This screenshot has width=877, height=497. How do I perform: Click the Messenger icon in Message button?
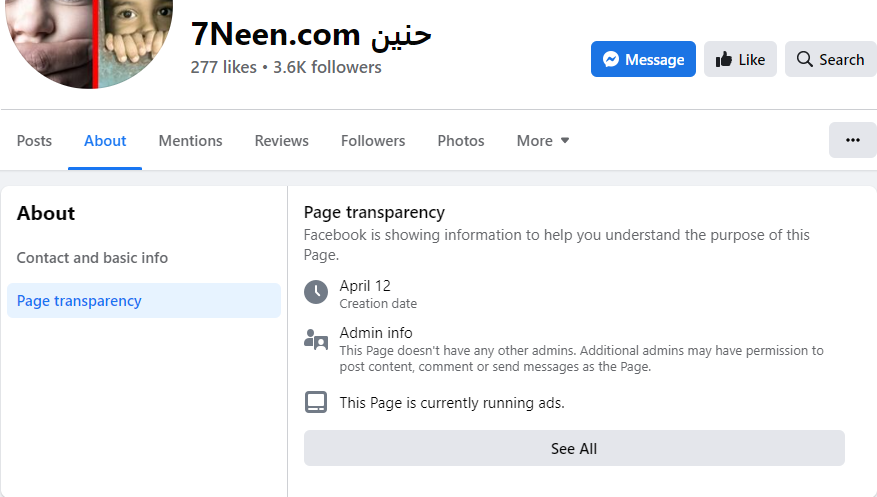tap(610, 60)
